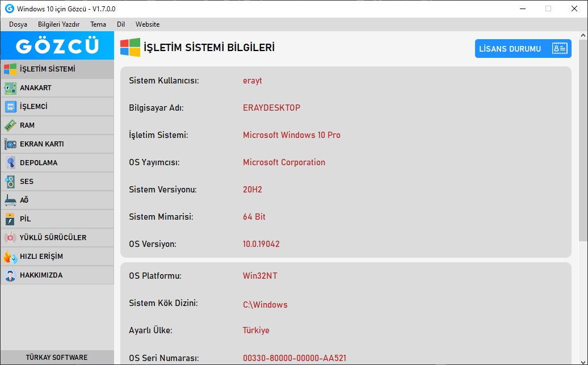Click the Gözcü app icon in title bar
Viewport: 588px width, 365px height.
click(10, 9)
